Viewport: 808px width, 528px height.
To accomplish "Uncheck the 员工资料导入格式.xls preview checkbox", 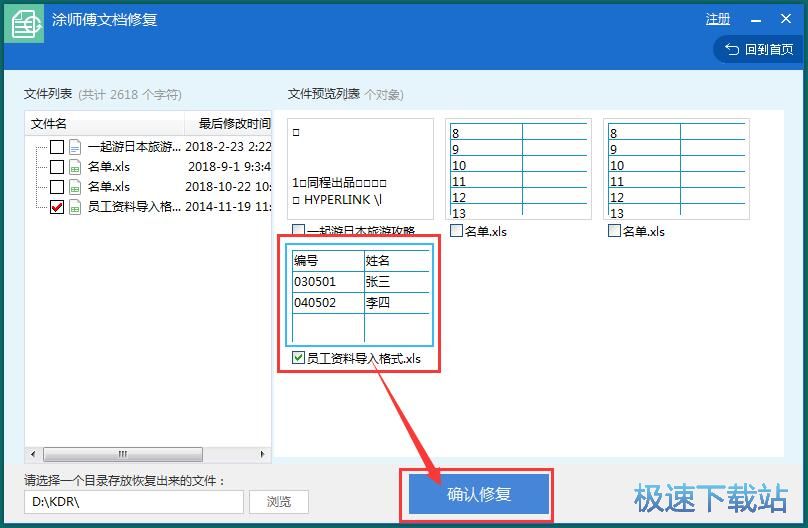I will (x=298, y=357).
